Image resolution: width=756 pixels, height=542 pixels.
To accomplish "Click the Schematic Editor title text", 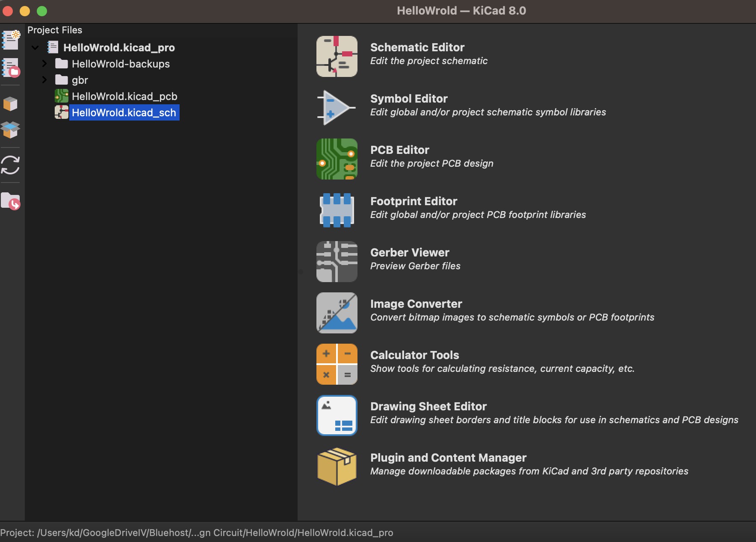I will pyautogui.click(x=417, y=47).
